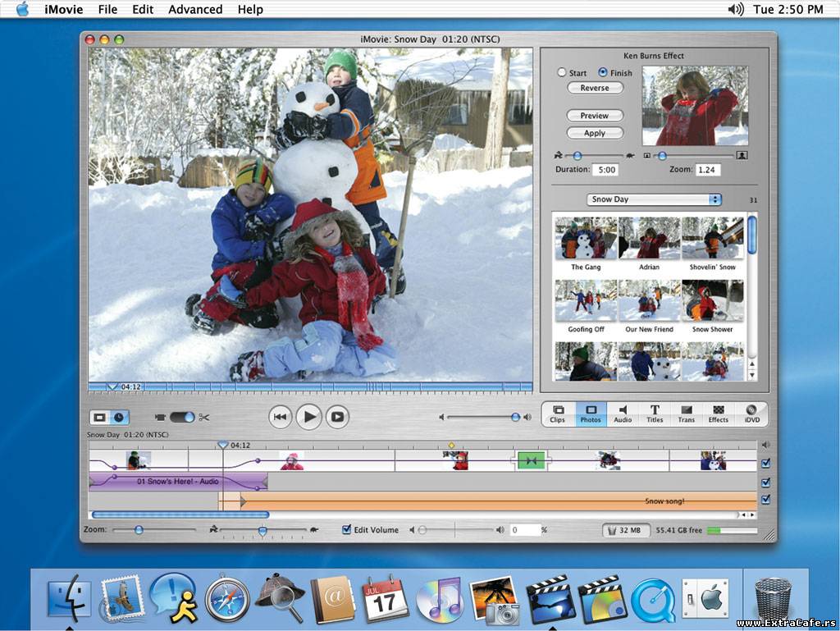Click the rabbit icon beside the timeline speed slider

[213, 529]
